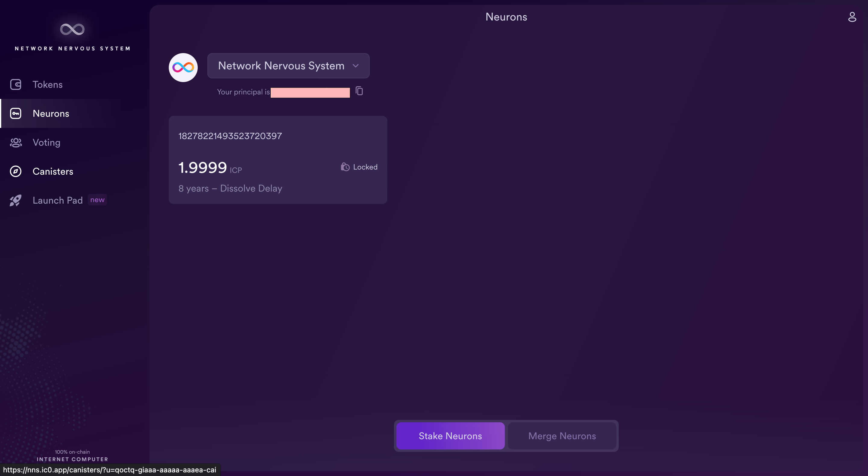Click the Canisters compass icon
Viewport: 868px width, 476px height.
pos(15,171)
